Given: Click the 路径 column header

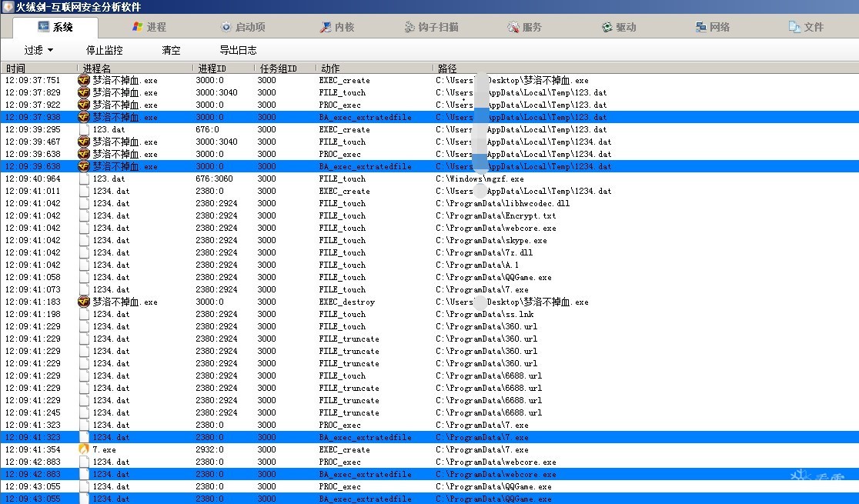Looking at the screenshot, I should tap(646, 68).
